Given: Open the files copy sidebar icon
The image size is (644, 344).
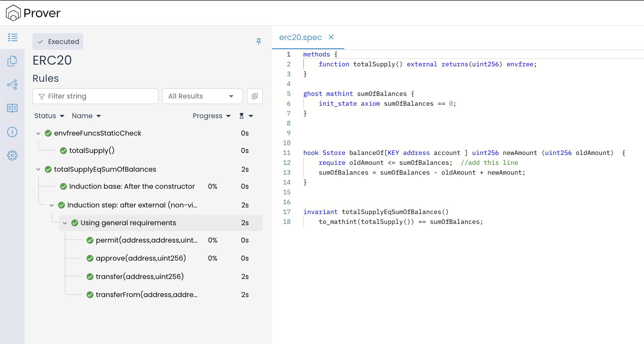Looking at the screenshot, I should [12, 61].
